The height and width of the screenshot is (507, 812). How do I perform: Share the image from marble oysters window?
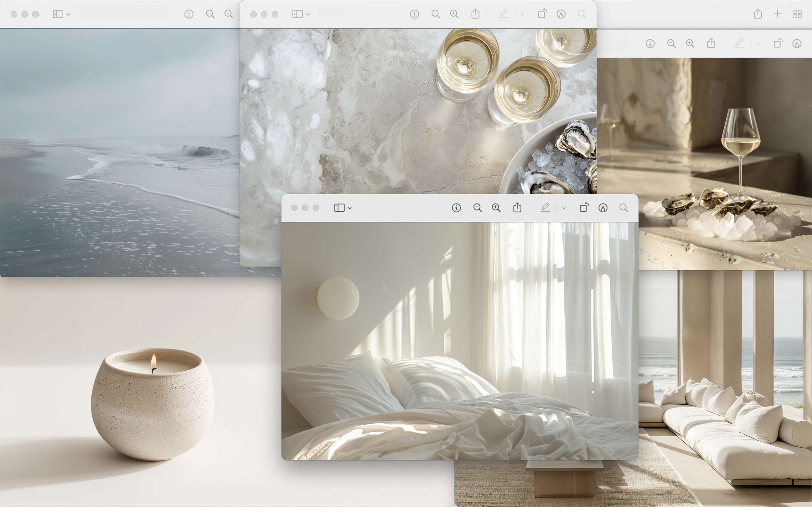tap(476, 14)
